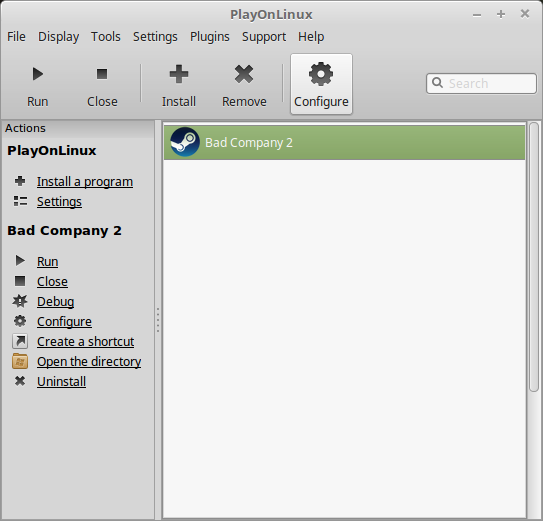Click the list icon beside sidebar Settings
This screenshot has width=543, height=521.
click(x=20, y=201)
